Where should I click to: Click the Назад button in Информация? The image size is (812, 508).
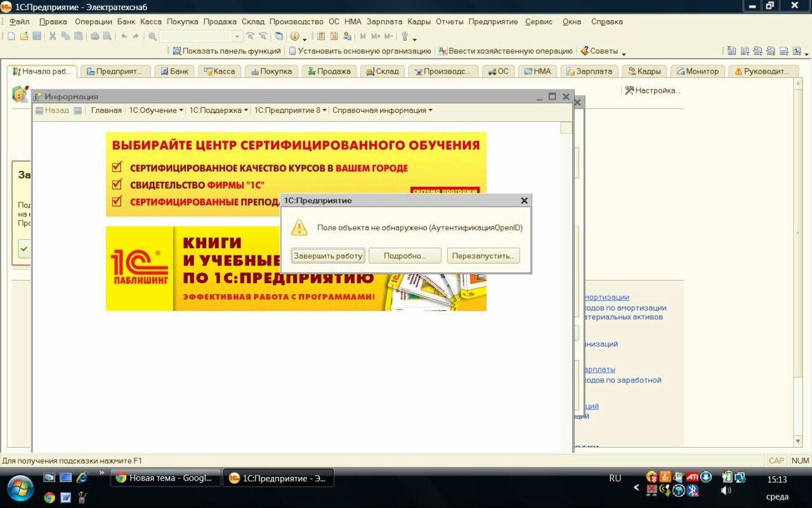(52, 110)
